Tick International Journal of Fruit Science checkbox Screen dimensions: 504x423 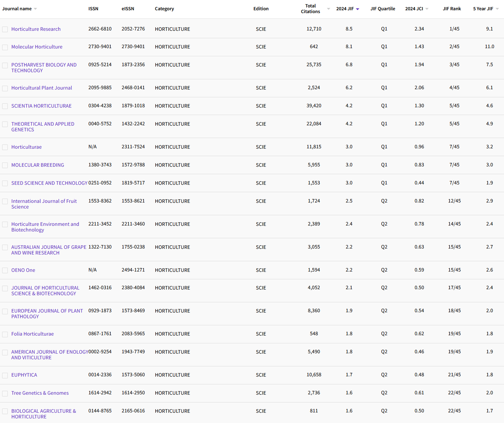(5, 201)
